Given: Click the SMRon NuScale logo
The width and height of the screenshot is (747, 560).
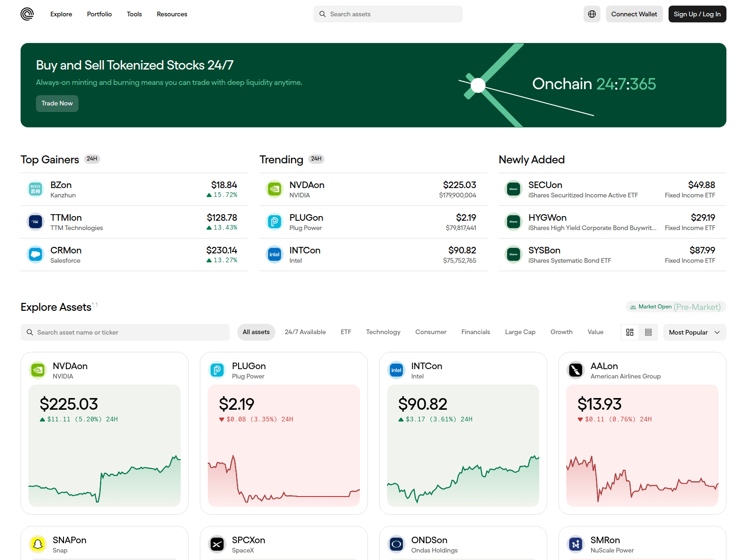Looking at the screenshot, I should click(x=576, y=545).
